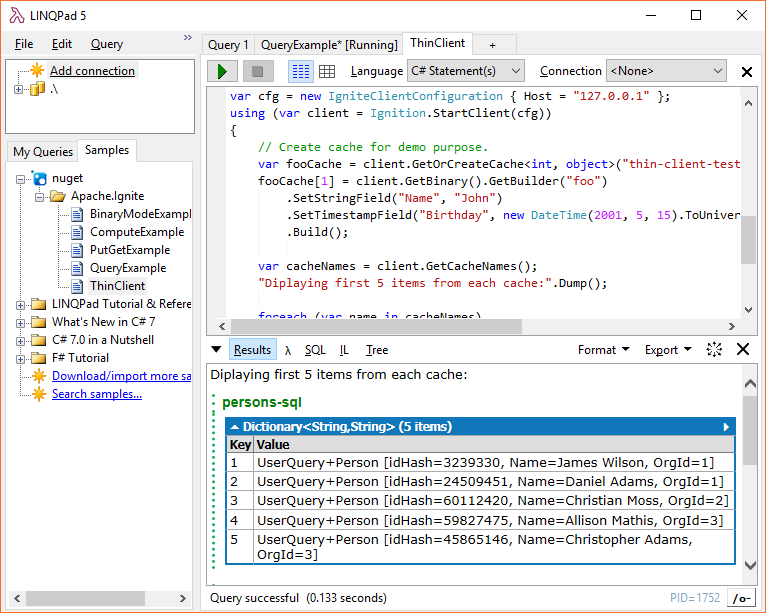This screenshot has height=613, width=766.
Task: Select the ThinClient sample in tree
Action: coord(117,286)
